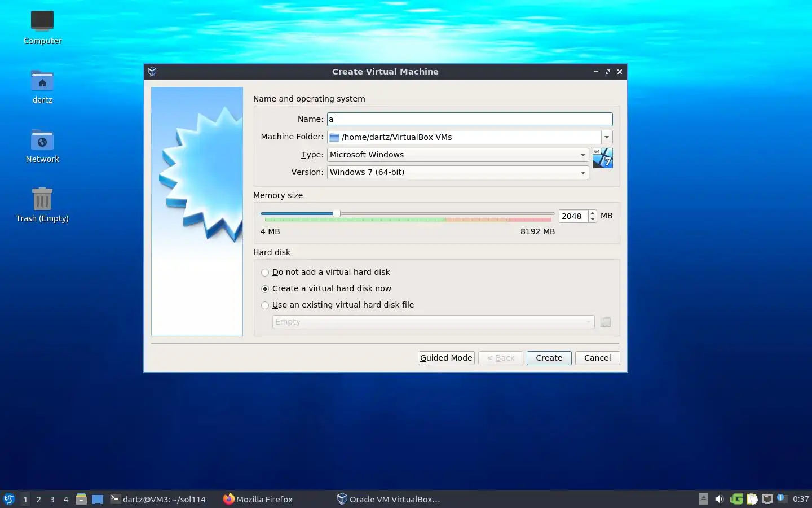Click the volume speaker icon in tray
The image size is (812, 508).
(x=720, y=499)
